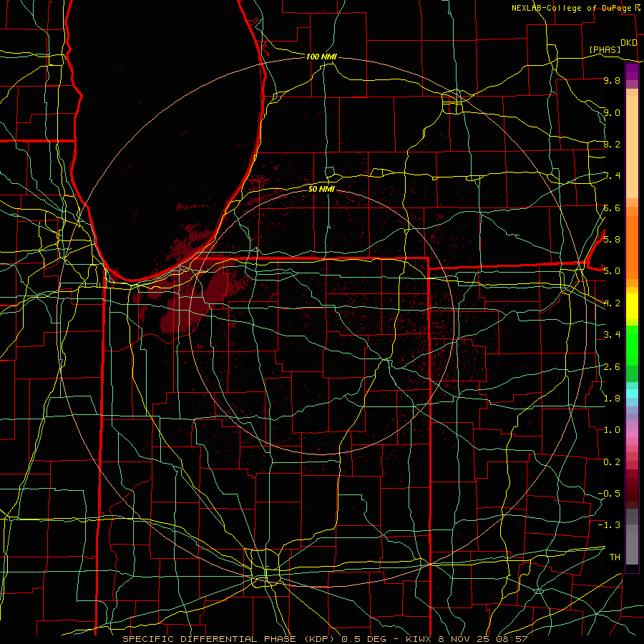Click the "0.5 DEG" elevation text in the caption
This screenshot has height=644, width=644.
click(x=363, y=639)
